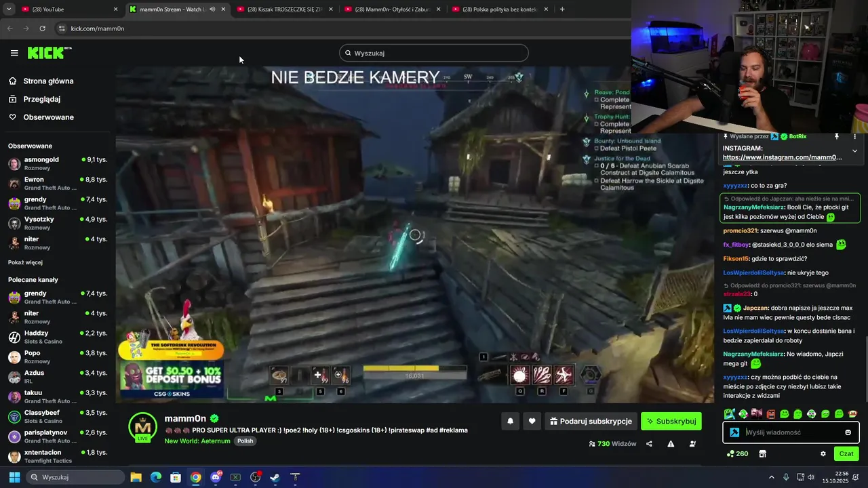Open a new browser tab
This screenshot has width=868, height=488.
coord(562,9)
